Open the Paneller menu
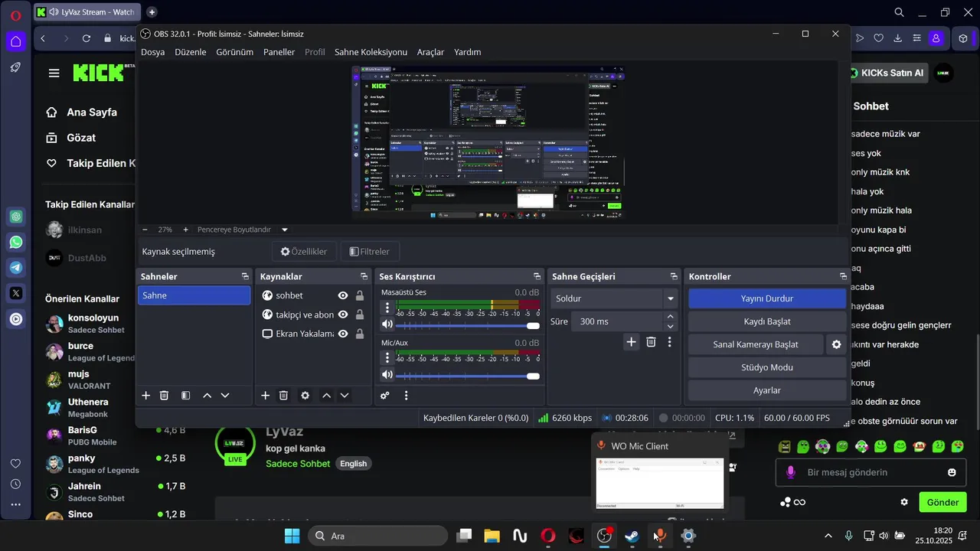980x551 pixels. point(279,52)
